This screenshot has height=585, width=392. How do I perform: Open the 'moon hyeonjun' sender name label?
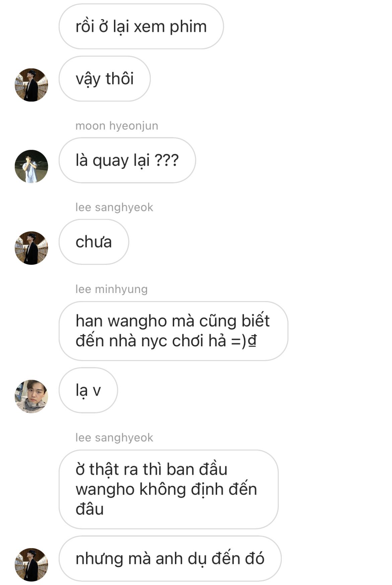point(117,126)
